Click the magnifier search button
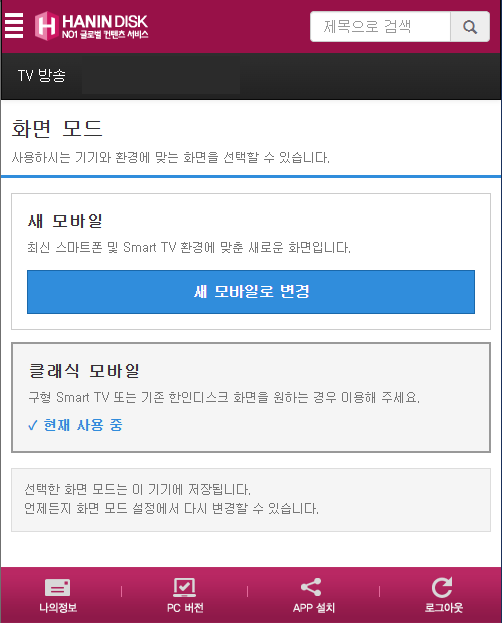This screenshot has height=623, width=502. pyautogui.click(x=470, y=27)
